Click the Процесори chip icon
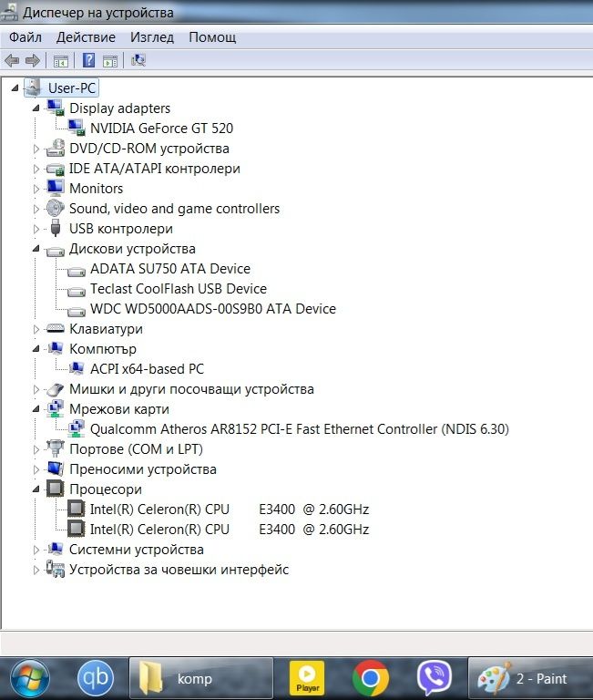593x700 pixels. [56, 489]
